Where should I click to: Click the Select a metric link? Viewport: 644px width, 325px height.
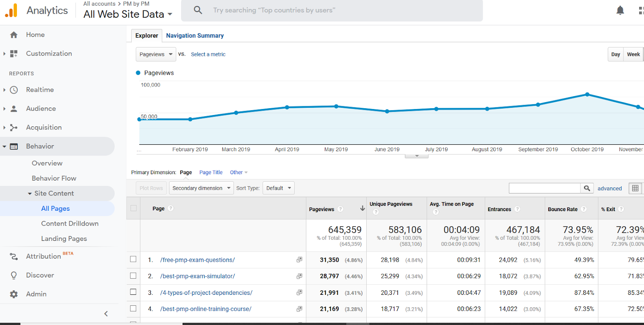tap(208, 54)
